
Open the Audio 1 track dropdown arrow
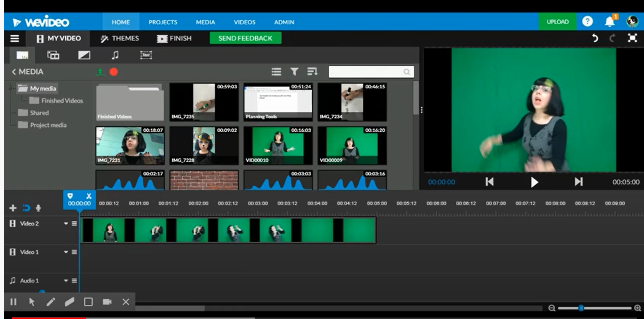pyautogui.click(x=66, y=281)
